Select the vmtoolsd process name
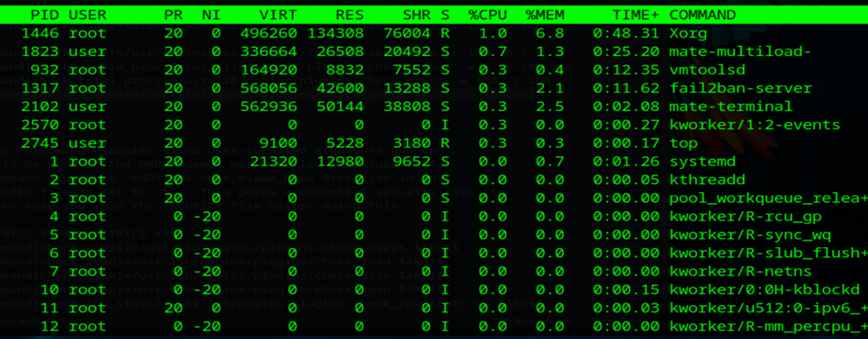868x339 pixels. [x=707, y=70]
